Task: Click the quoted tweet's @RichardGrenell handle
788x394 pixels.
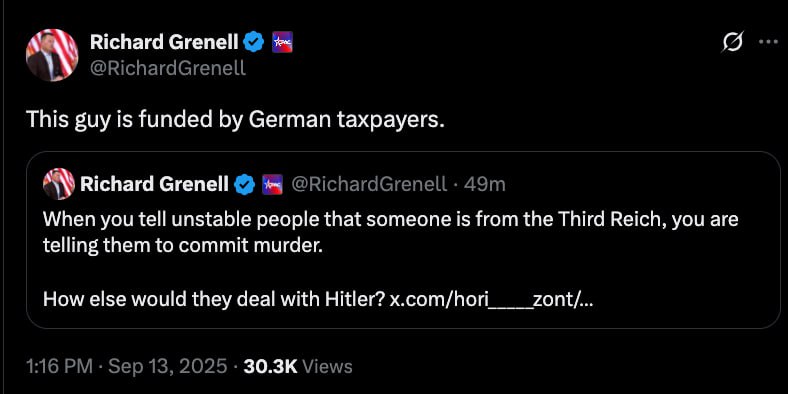Action: click(x=369, y=185)
